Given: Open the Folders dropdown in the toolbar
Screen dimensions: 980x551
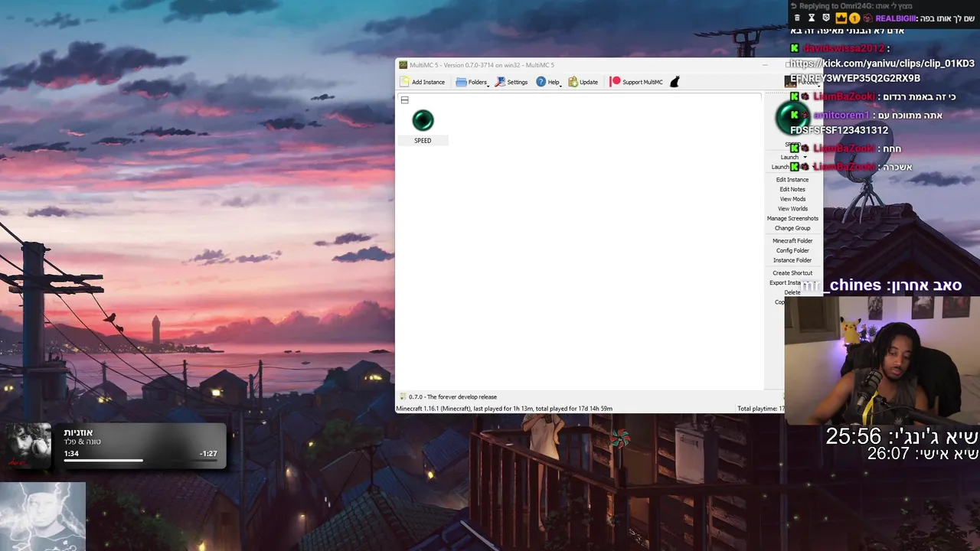Looking at the screenshot, I should click(x=472, y=82).
